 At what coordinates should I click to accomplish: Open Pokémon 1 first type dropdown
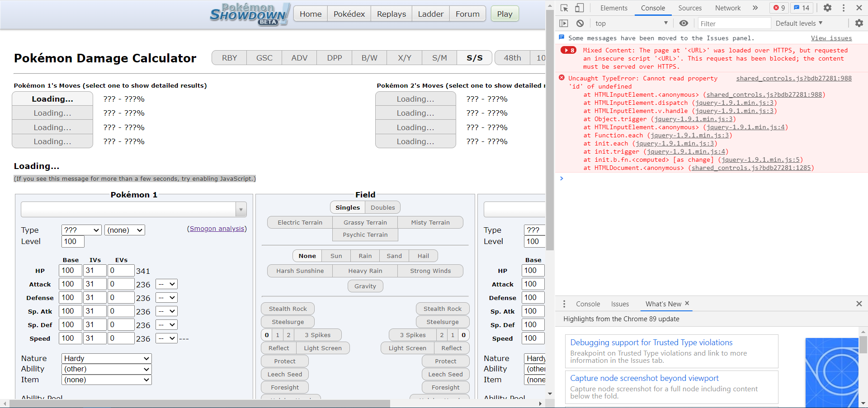point(81,230)
